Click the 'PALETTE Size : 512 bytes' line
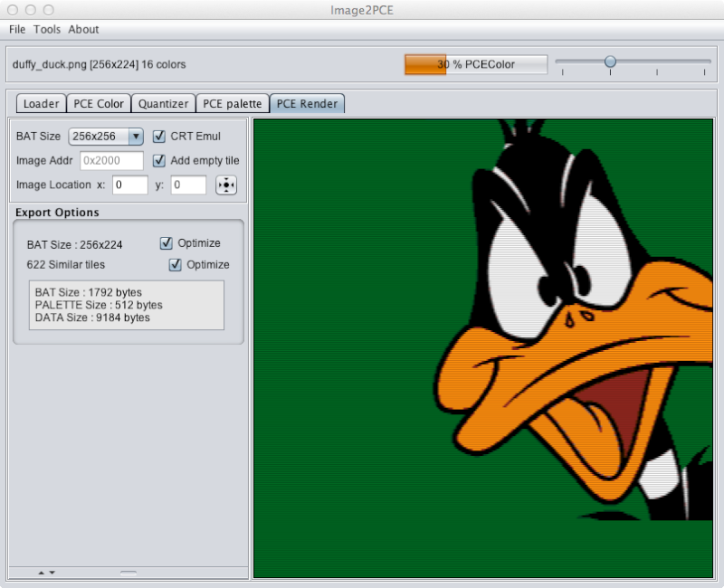 99,305
